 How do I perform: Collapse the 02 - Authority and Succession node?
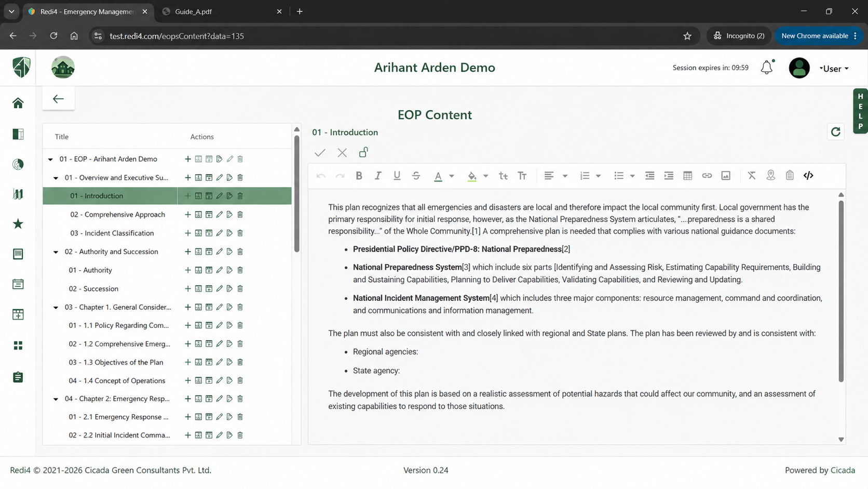pyautogui.click(x=56, y=252)
